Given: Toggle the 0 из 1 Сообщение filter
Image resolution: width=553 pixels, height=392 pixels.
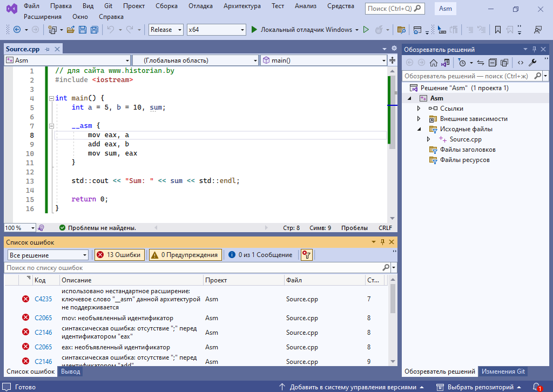Looking at the screenshot, I should point(260,255).
